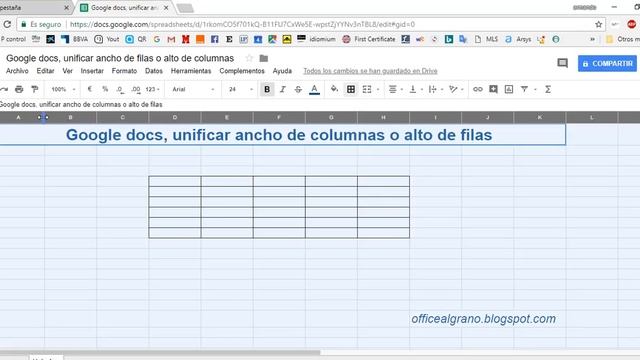
Task: Open the zoom 100% dropdown
Action: pos(63,89)
